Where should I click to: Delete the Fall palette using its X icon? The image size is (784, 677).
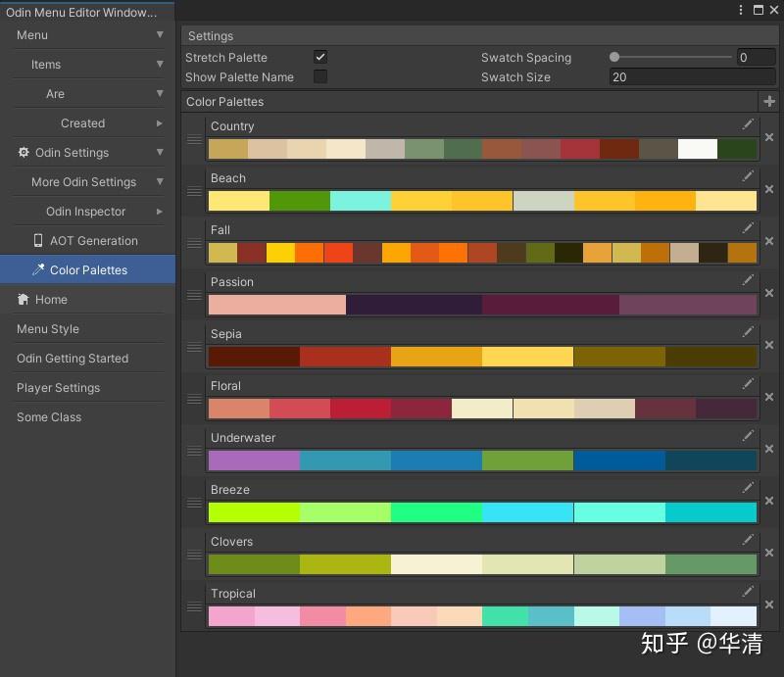[769, 242]
